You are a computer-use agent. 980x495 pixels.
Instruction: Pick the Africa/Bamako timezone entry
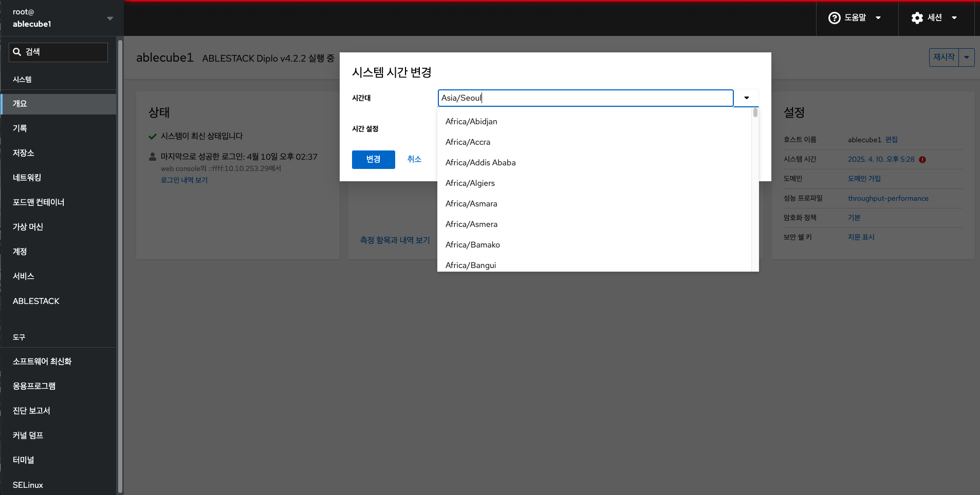tap(472, 245)
